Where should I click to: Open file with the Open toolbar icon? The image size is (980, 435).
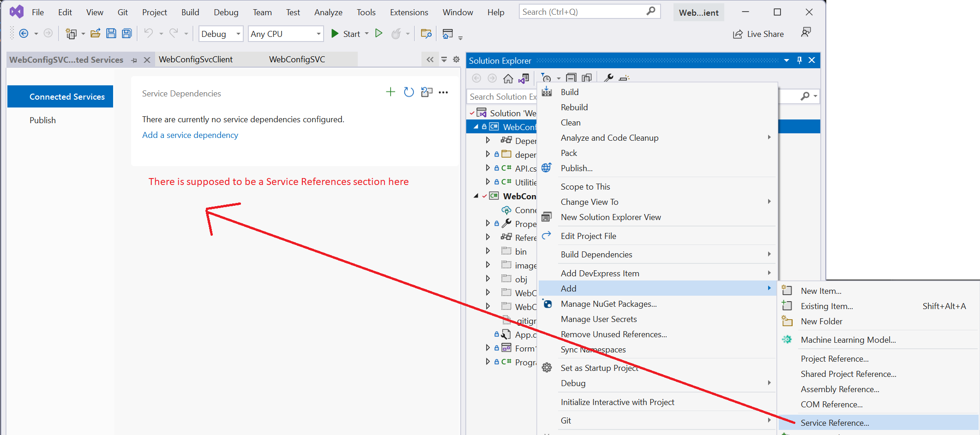pyautogui.click(x=96, y=33)
